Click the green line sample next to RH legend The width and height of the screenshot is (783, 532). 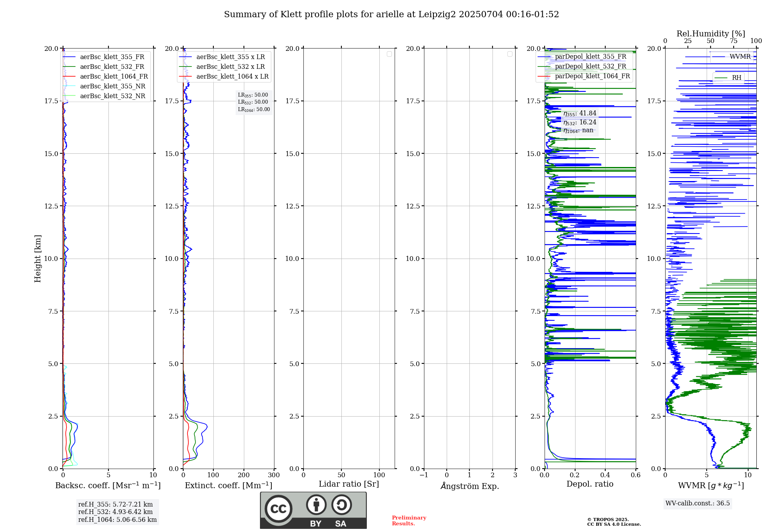pyautogui.click(x=721, y=78)
